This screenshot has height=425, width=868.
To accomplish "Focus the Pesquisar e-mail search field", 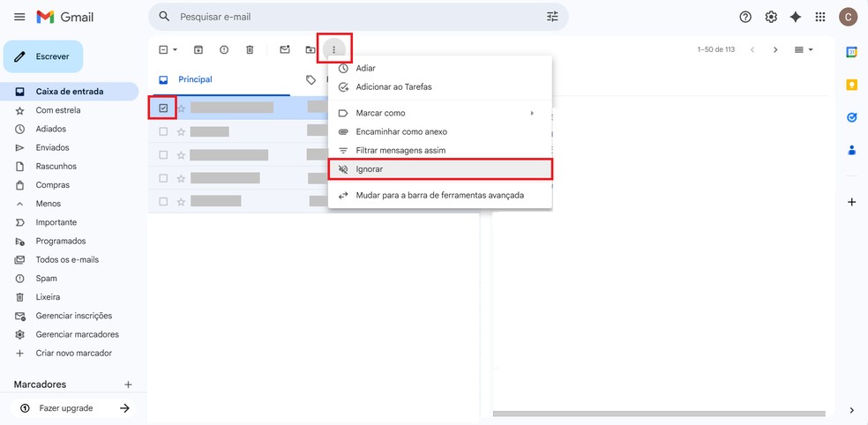I will [357, 17].
